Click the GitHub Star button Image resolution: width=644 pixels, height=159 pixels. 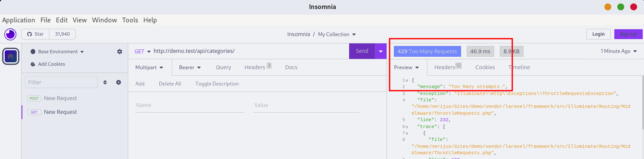click(x=35, y=34)
